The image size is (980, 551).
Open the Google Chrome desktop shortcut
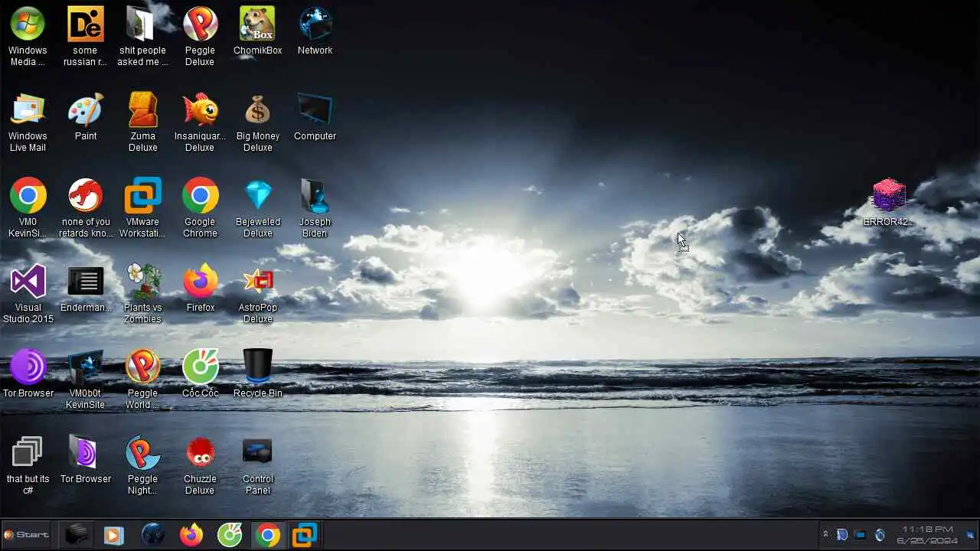(200, 207)
